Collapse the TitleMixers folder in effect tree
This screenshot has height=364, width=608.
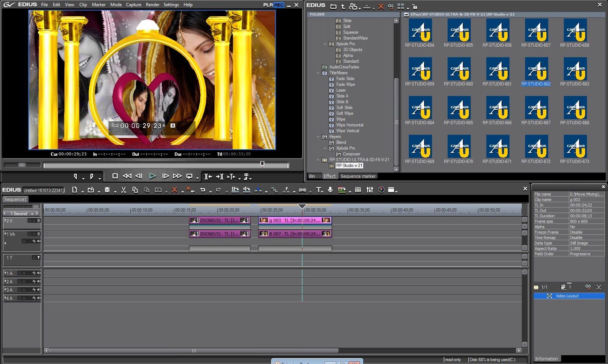tap(318, 73)
